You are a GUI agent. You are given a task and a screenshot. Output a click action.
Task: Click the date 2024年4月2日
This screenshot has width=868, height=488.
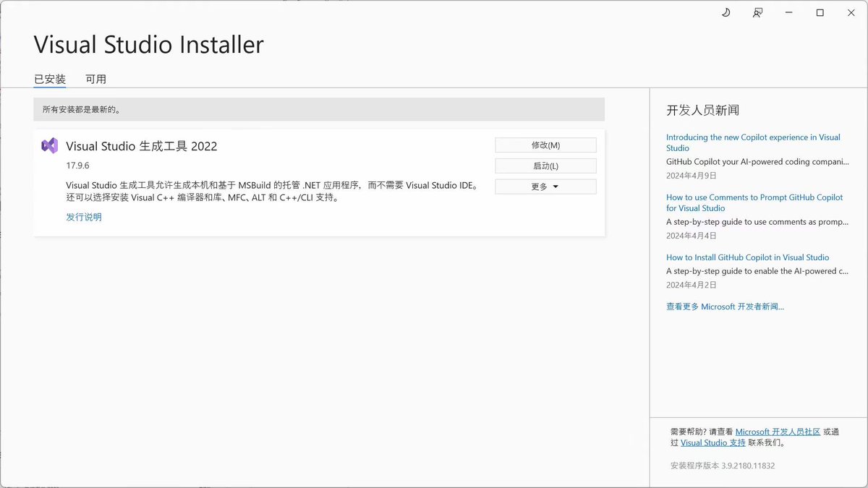(x=692, y=285)
